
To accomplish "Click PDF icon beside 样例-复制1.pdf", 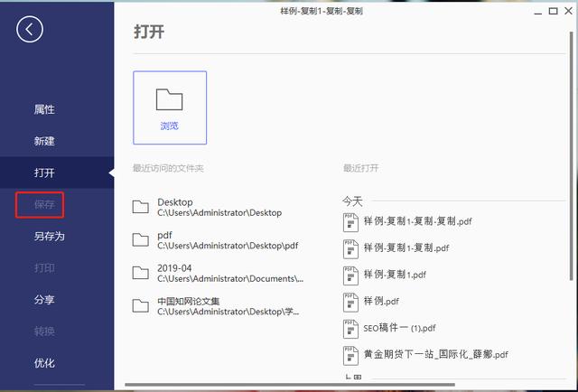I will (x=350, y=275).
